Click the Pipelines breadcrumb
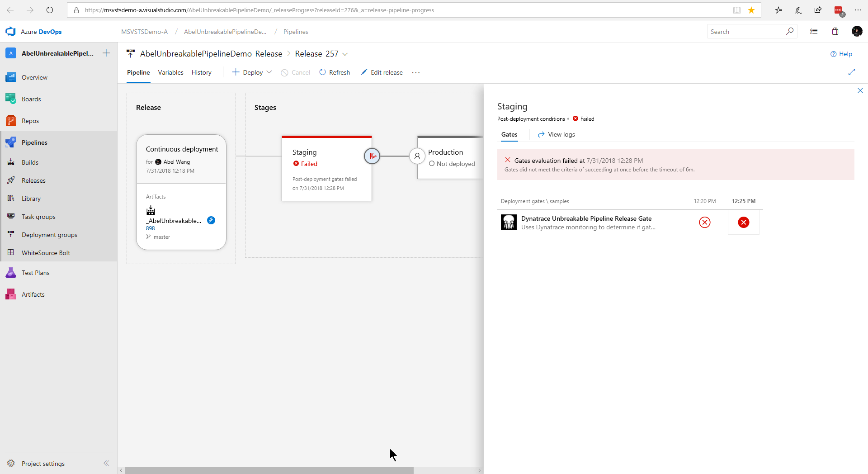This screenshot has height=474, width=868. tap(296, 32)
